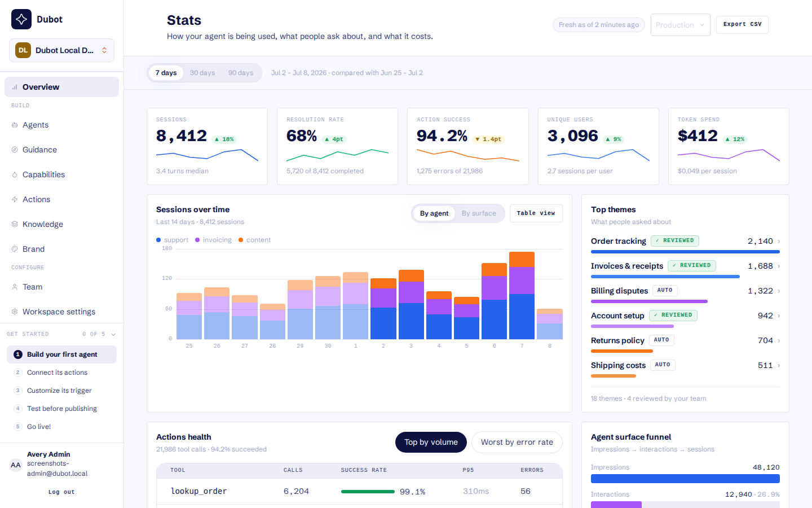Expand Invoices & receipts theme chevron

pyautogui.click(x=779, y=266)
